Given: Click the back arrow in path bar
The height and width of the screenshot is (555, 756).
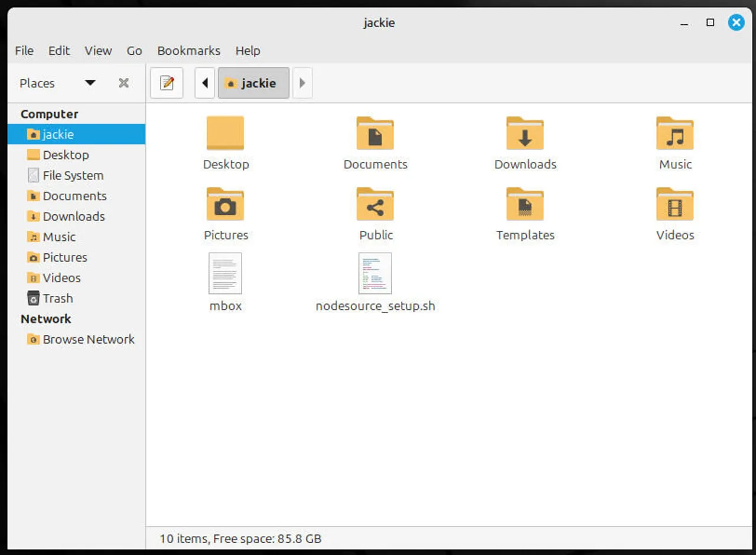Looking at the screenshot, I should coord(205,83).
